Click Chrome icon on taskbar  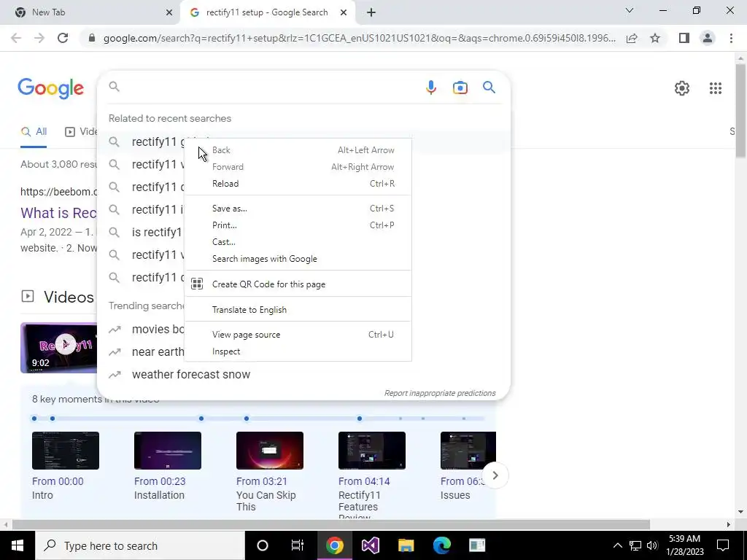[334, 545]
